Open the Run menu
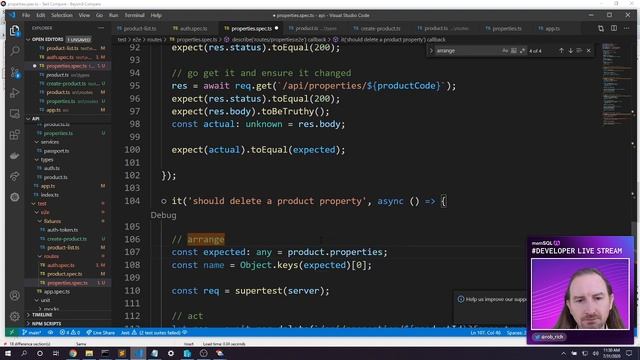 pyautogui.click(x=113, y=15)
